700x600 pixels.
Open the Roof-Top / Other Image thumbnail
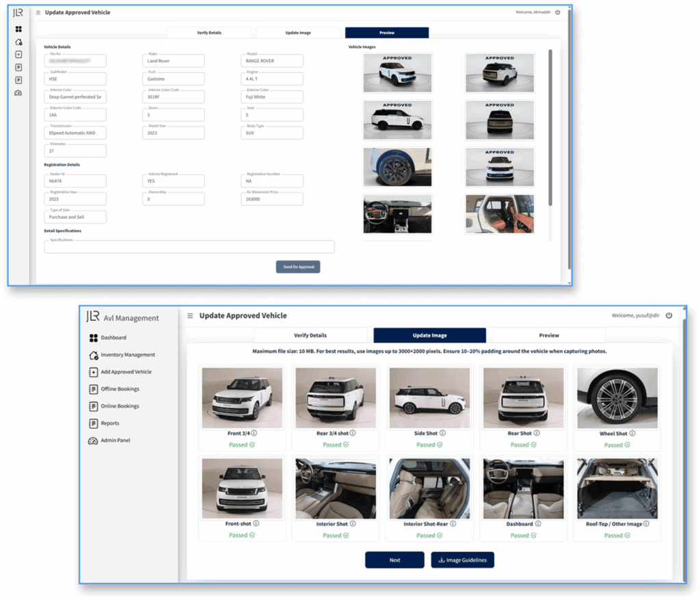pyautogui.click(x=617, y=488)
